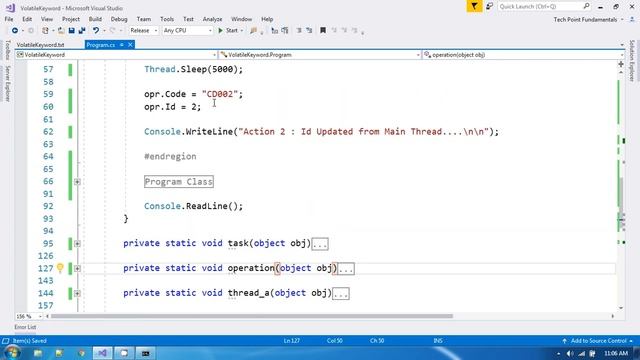Expand the collapsed Program Class region
Screen dimensions: 640x360
(x=77, y=182)
